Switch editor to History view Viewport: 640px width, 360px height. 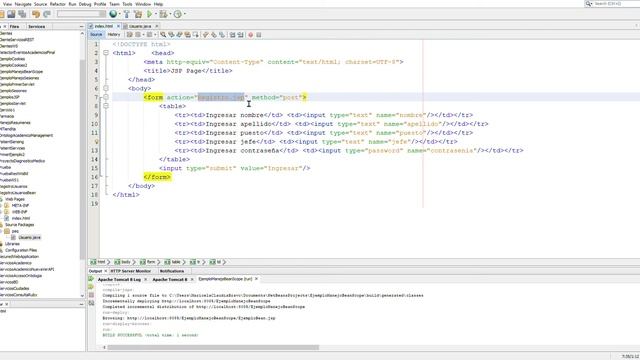pos(114,35)
